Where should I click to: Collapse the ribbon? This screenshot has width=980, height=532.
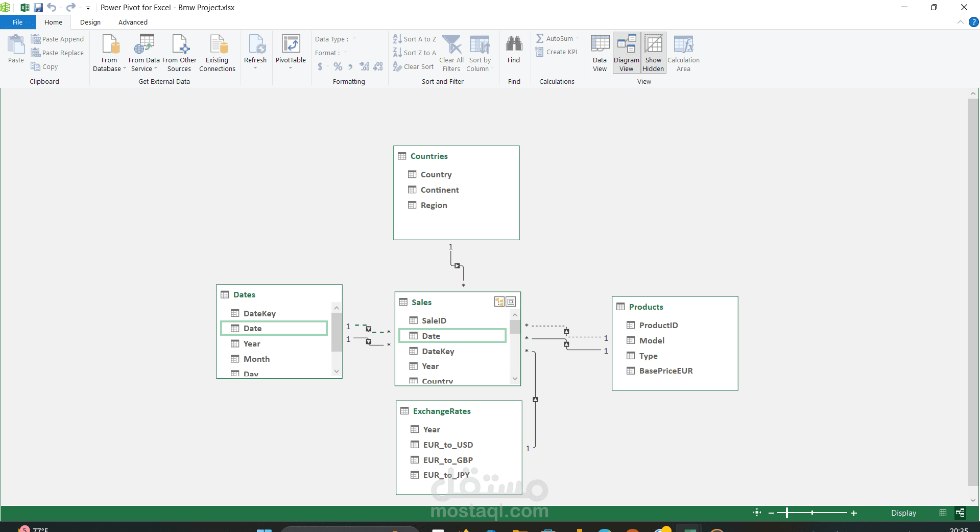(x=960, y=22)
